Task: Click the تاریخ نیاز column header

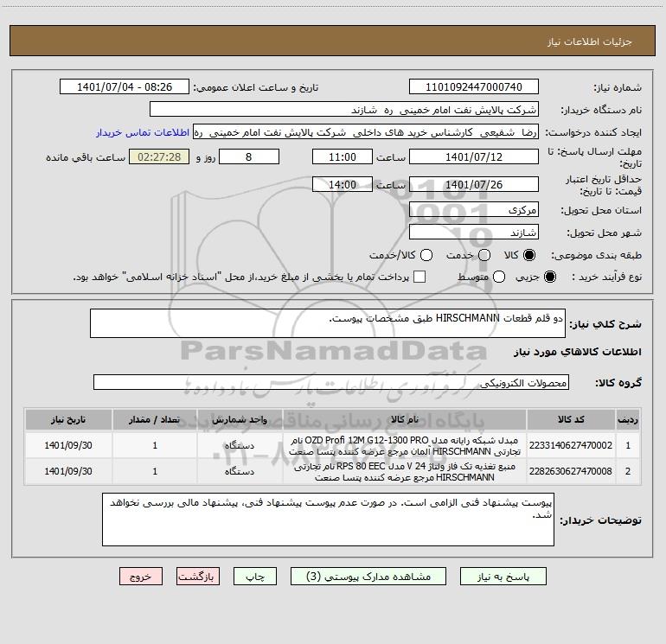Action: tap(68, 420)
